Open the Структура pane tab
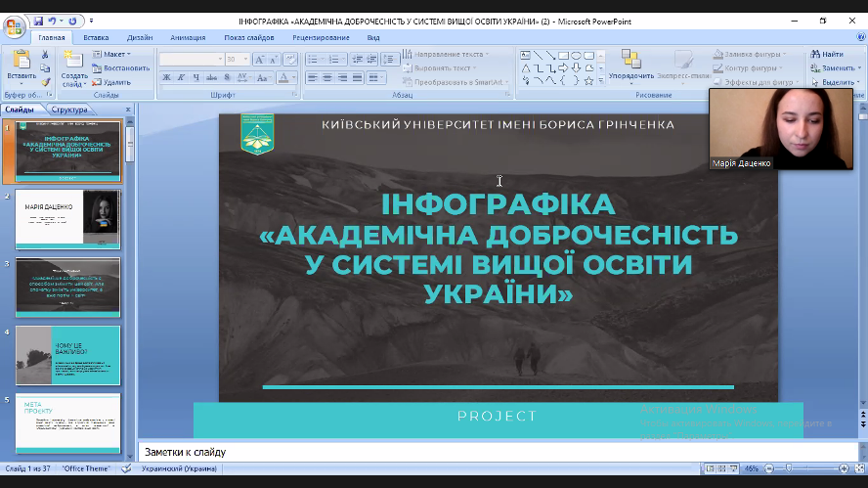 (69, 110)
